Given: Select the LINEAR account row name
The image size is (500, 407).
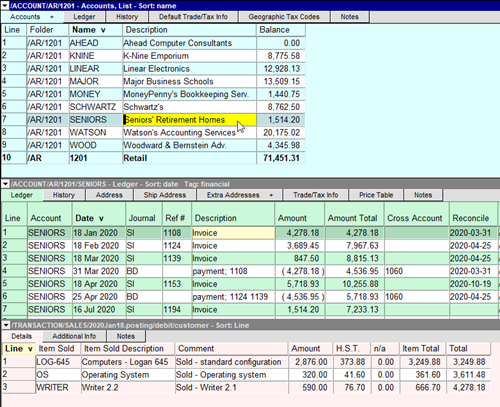Looking at the screenshot, I should [95, 69].
